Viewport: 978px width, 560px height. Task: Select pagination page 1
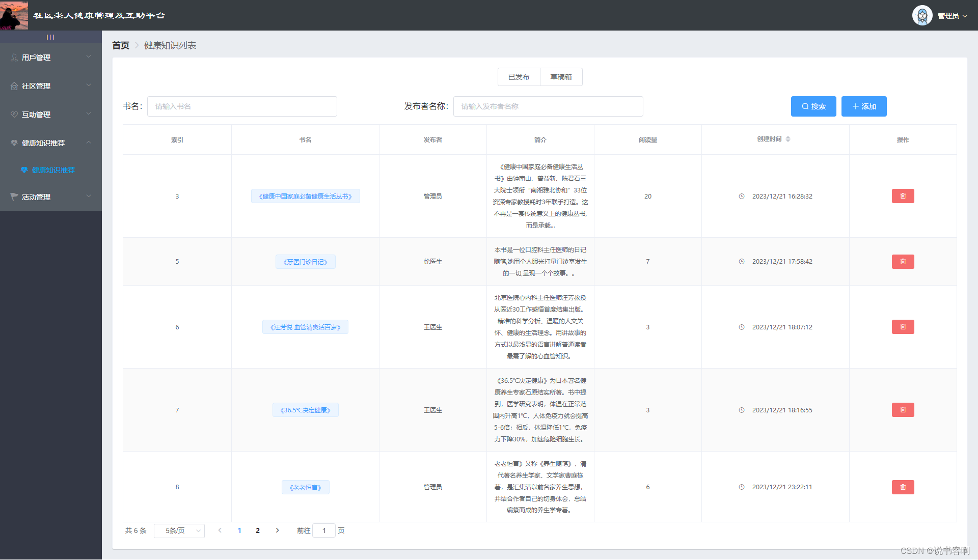pos(239,530)
